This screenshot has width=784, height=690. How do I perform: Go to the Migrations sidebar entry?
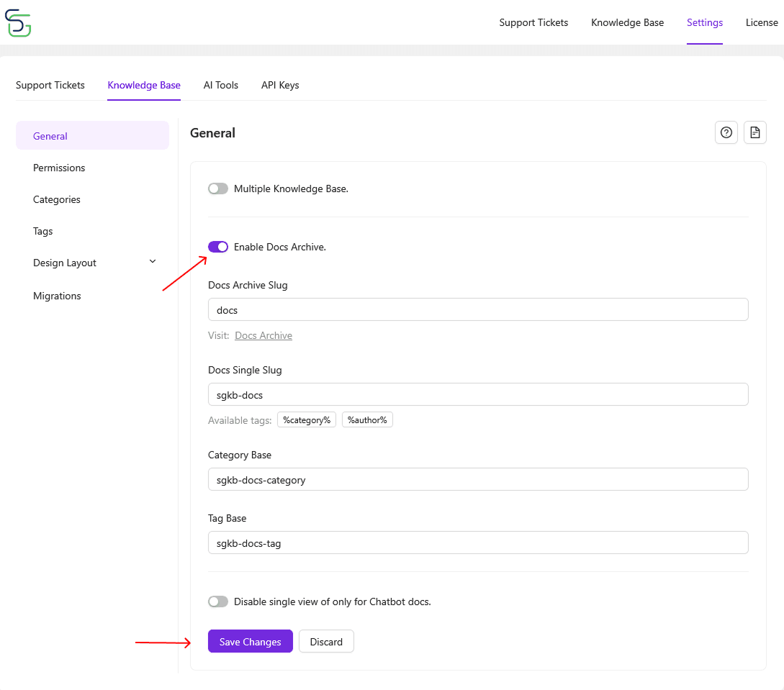coord(57,296)
